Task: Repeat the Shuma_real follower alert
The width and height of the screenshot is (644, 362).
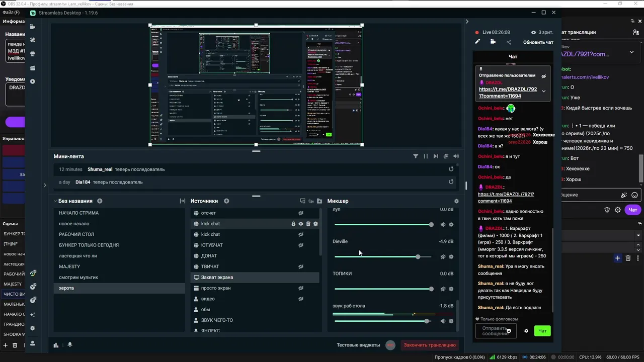Action: 451,169
